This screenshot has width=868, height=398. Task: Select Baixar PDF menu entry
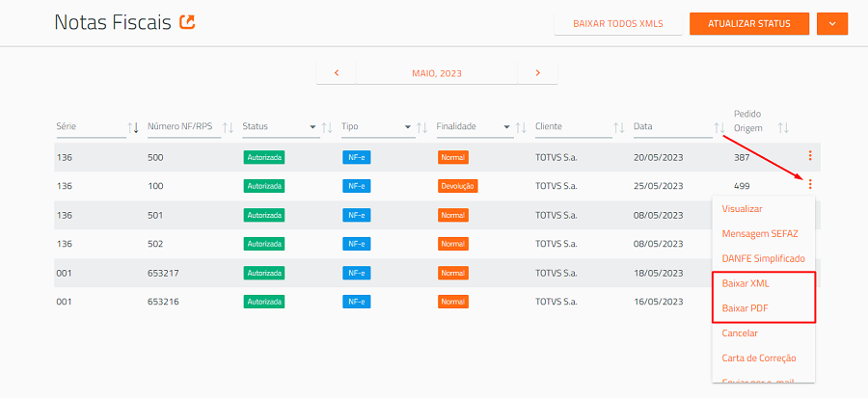click(746, 308)
